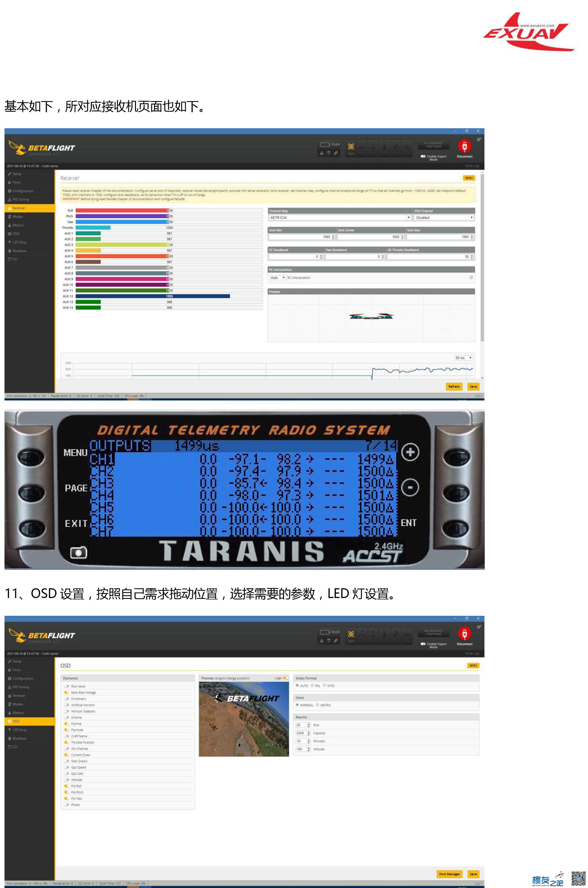Turn on Artificial Horizon element
Screen dimensions: 588x888
66,705
